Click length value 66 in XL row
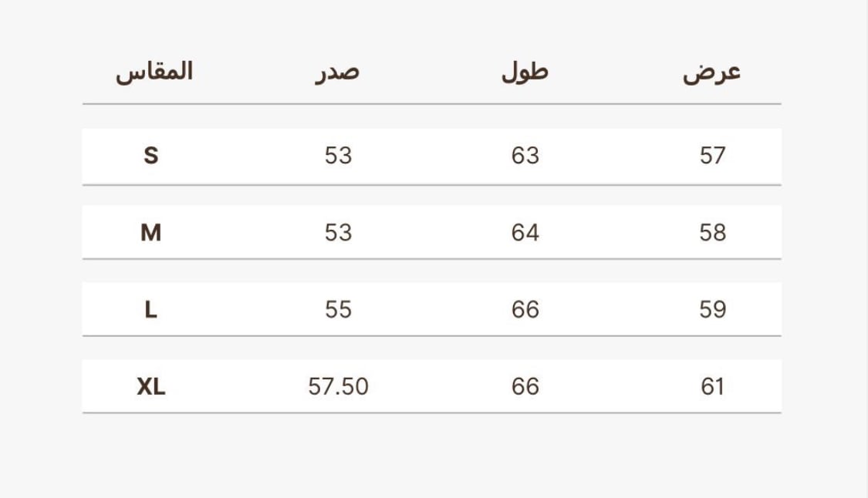This screenshot has height=498, width=868. (x=525, y=386)
